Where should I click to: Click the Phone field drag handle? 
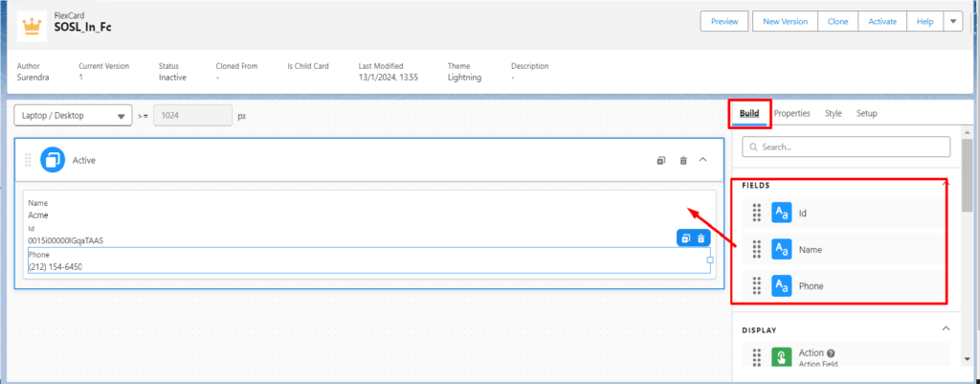click(756, 285)
